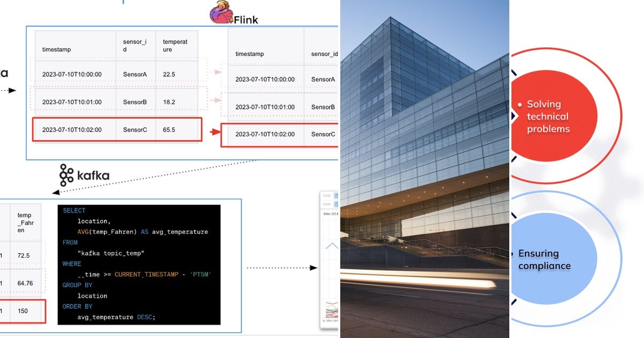The height and width of the screenshot is (338, 644).
Task: Click the diamond connector beside the red circle
Action: click(514, 116)
